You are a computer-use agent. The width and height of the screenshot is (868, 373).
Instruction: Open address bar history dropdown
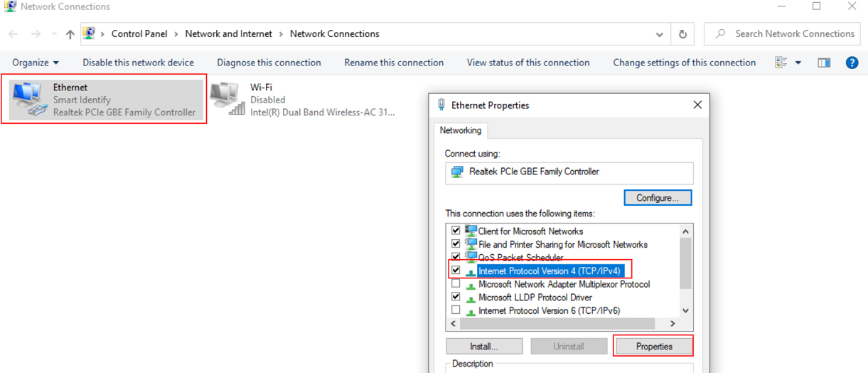pos(660,34)
